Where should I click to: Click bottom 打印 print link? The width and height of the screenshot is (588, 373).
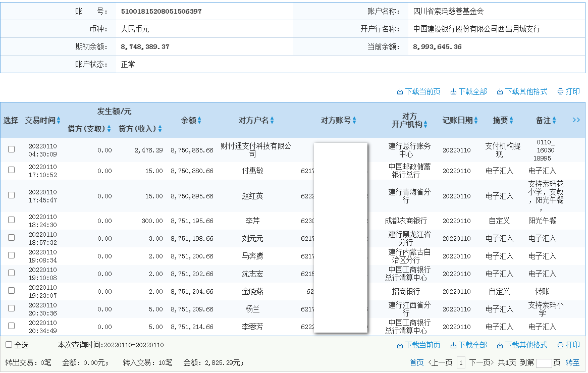[x=568, y=345]
